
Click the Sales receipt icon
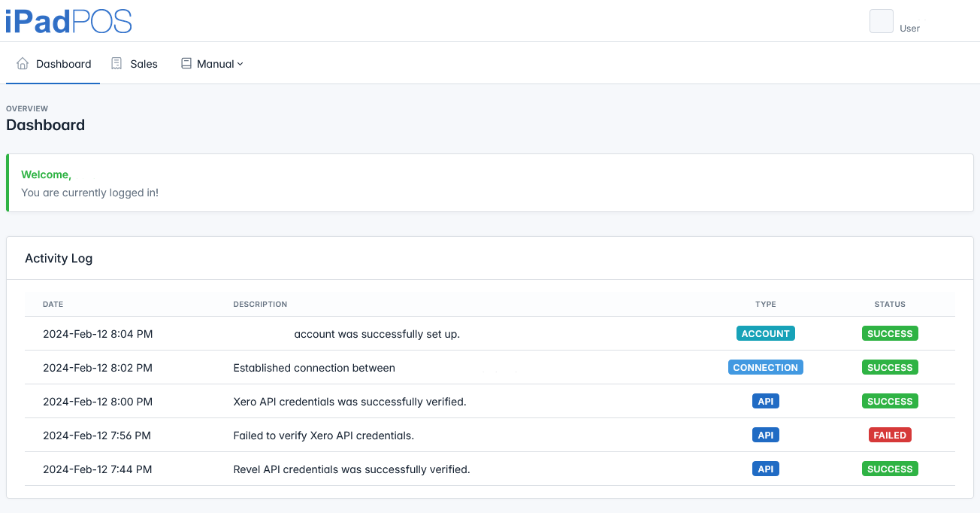click(116, 64)
